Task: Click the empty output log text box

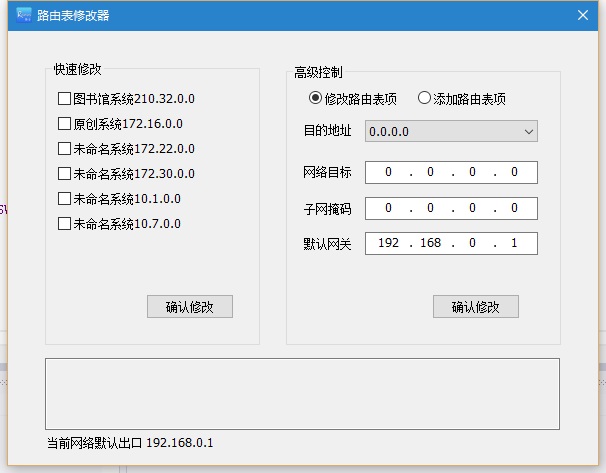Action: click(302, 394)
